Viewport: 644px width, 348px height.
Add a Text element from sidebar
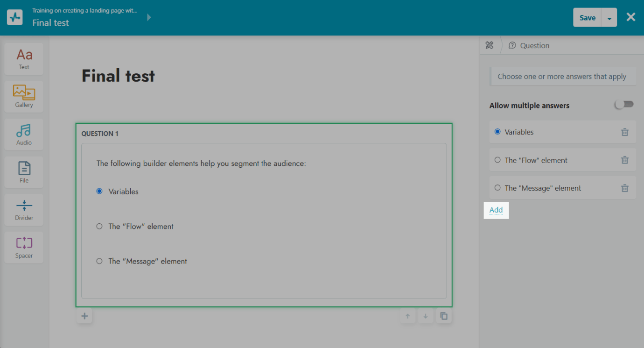pos(24,59)
